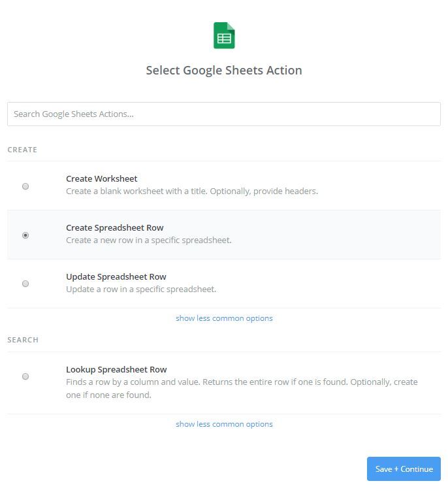Click the green Google Sheets icon
This screenshot has width=448, height=496.
224,35
